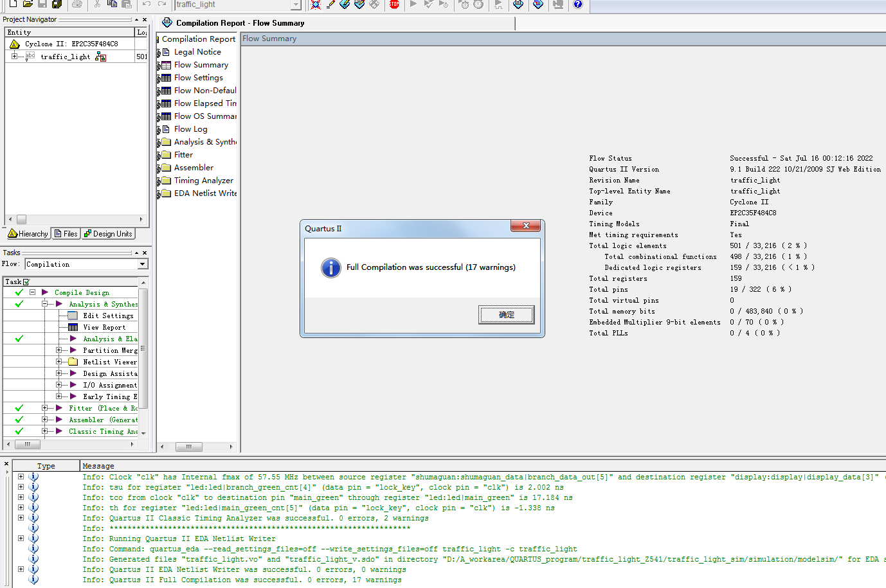Expand the traffic_light entity in Project Navigator
The image size is (886, 588).
[14, 57]
